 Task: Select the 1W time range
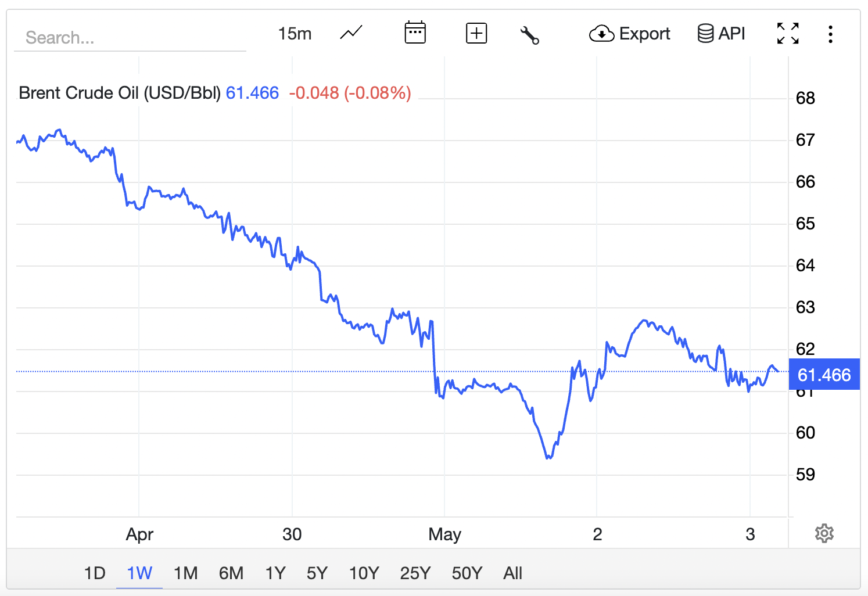pyautogui.click(x=139, y=573)
